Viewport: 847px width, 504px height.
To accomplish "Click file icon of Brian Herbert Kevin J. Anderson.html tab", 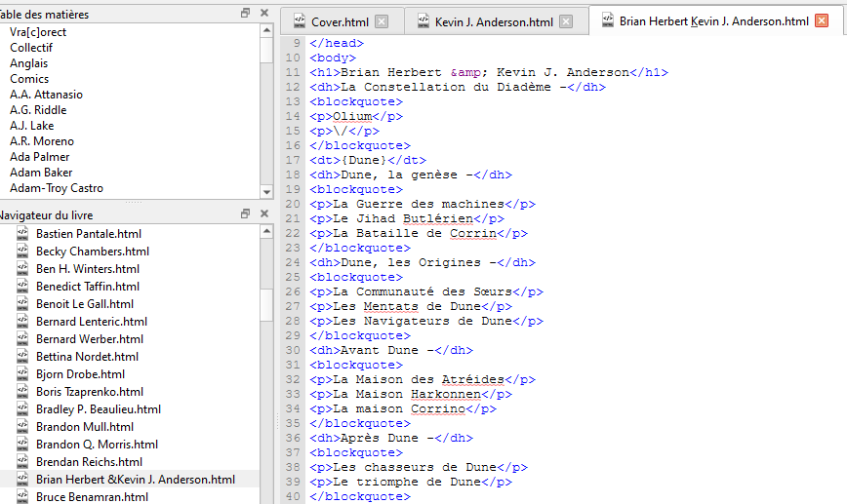I will 607,20.
